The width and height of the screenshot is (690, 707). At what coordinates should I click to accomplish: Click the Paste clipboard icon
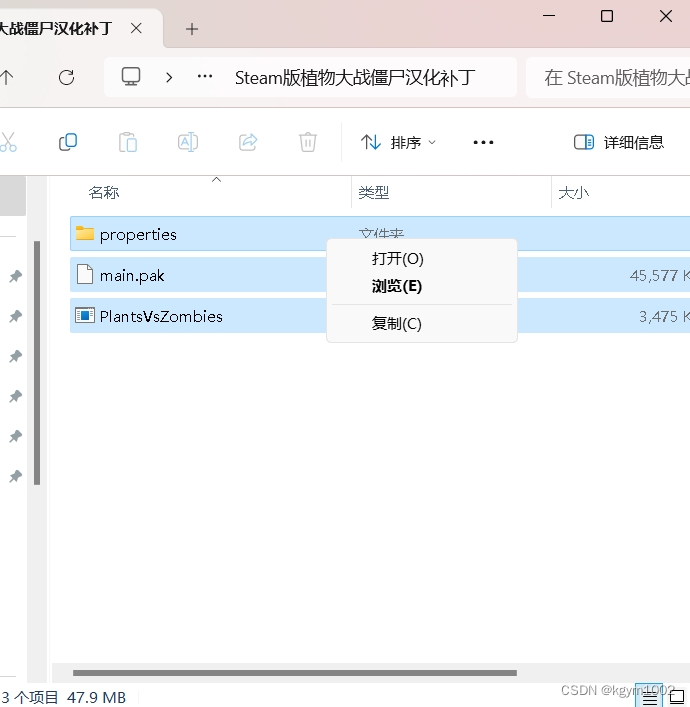128,142
